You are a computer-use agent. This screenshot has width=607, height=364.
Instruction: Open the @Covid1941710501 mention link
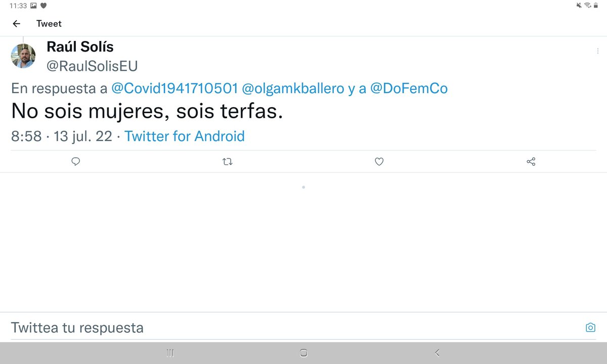[x=175, y=88]
